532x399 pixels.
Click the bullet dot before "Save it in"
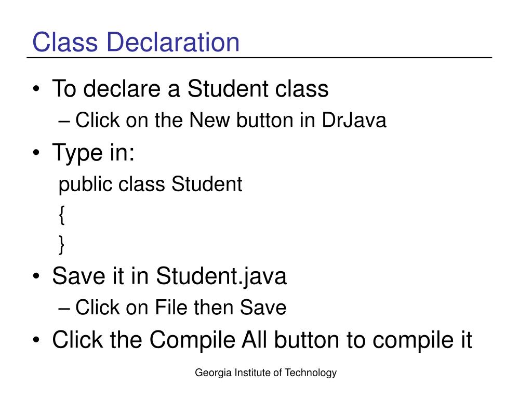(x=36, y=276)
